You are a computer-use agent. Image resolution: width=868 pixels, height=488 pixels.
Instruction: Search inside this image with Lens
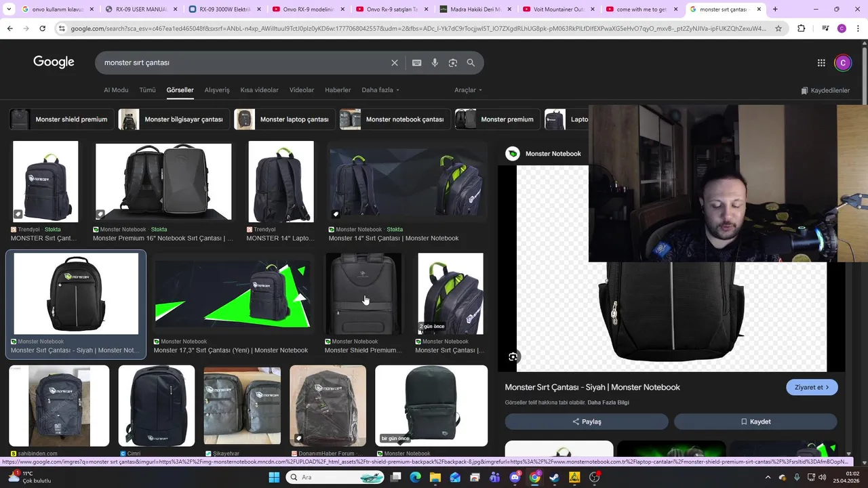[x=513, y=357]
